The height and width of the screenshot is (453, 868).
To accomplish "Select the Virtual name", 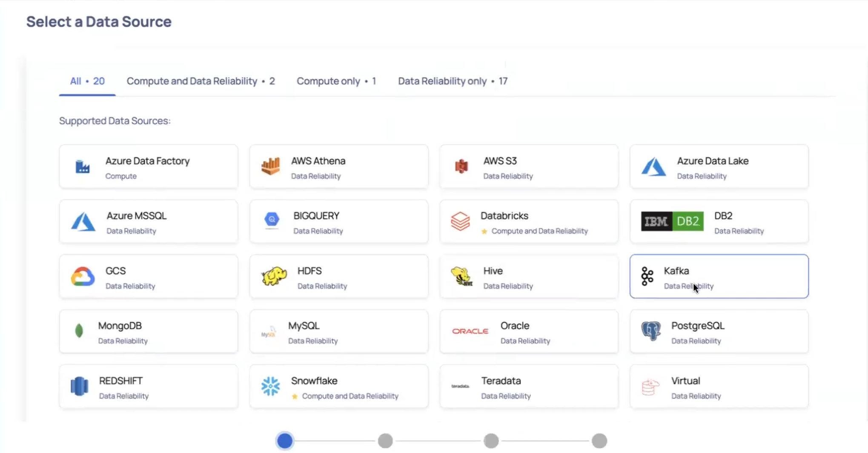I will point(685,381).
